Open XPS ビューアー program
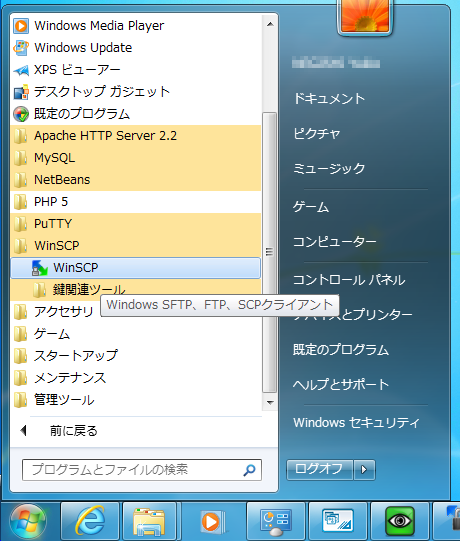The image size is (460, 541). (x=136, y=70)
